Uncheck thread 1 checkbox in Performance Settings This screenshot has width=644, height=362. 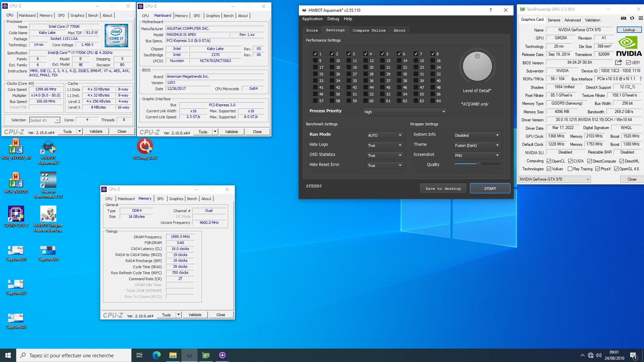click(315, 54)
